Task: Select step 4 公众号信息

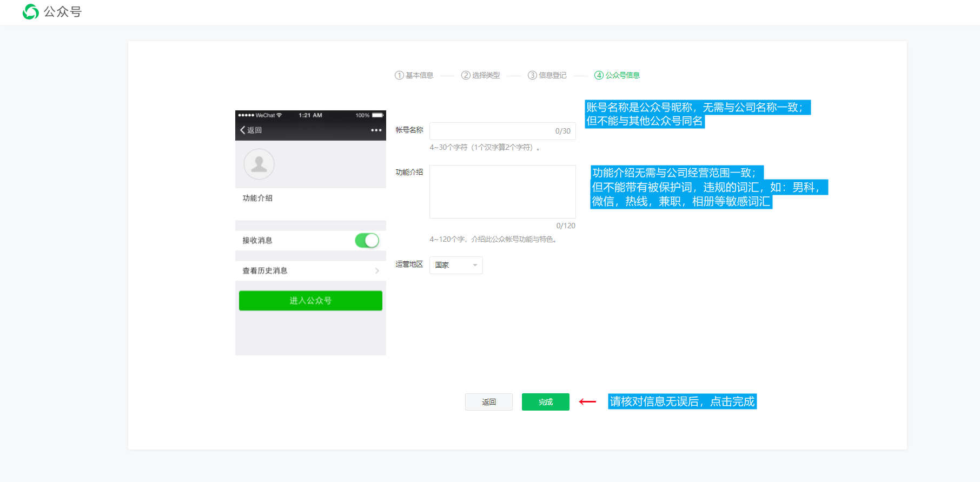Action: 617,75
